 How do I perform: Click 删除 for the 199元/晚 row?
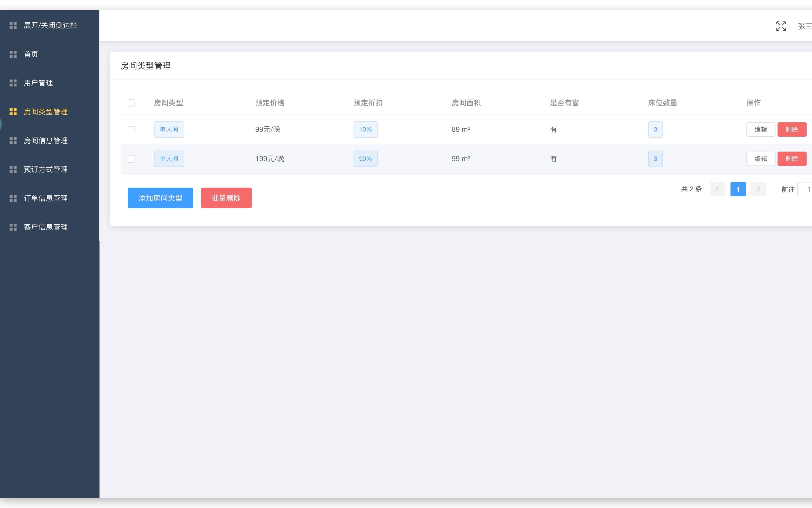pyautogui.click(x=792, y=159)
